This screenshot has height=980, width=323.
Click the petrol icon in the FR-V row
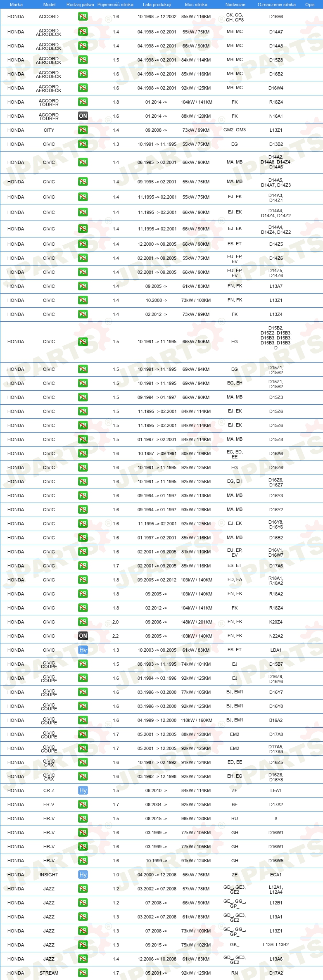click(x=83, y=804)
